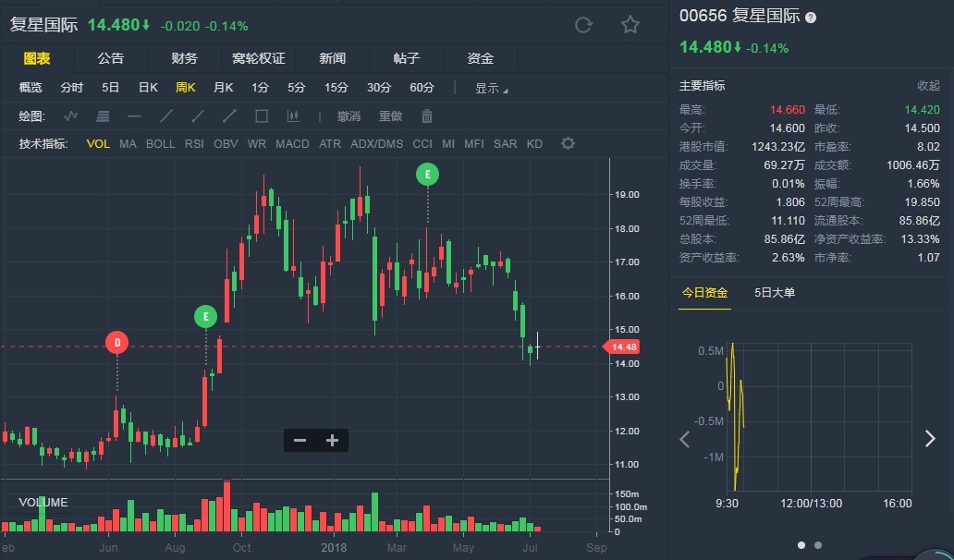Add stock to favorites with star icon

pyautogui.click(x=630, y=25)
